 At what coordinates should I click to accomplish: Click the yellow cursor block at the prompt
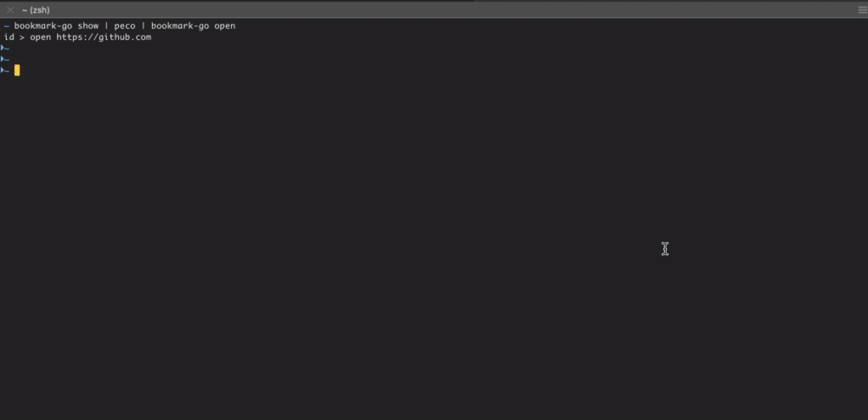(17, 70)
